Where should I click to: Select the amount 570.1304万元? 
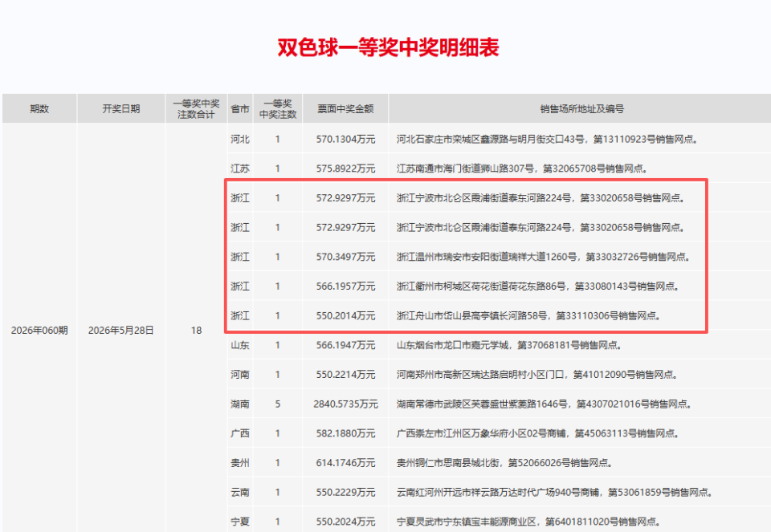(x=345, y=139)
